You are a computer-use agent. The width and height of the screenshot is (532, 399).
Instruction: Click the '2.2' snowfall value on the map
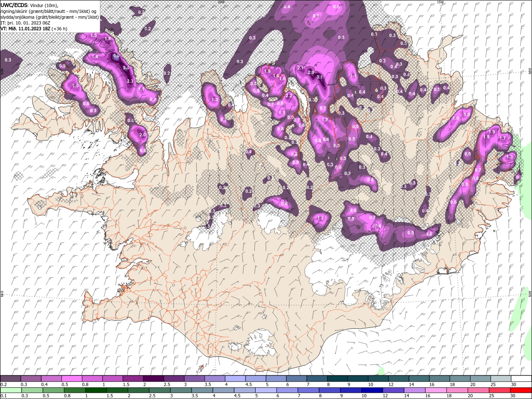tap(289, 96)
